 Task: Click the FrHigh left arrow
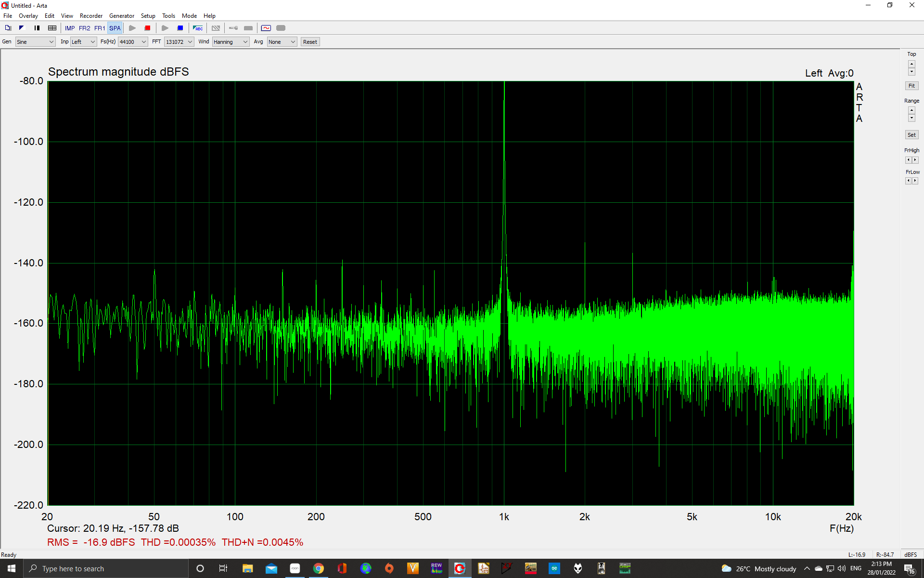tap(908, 160)
